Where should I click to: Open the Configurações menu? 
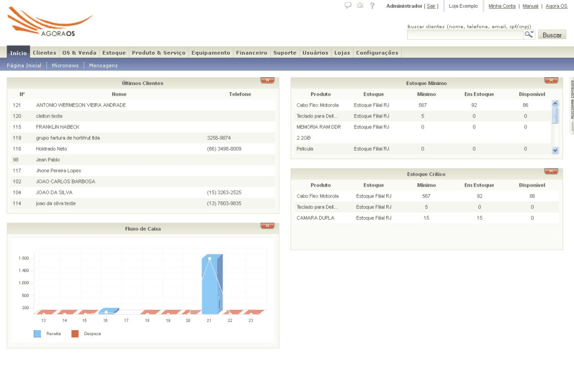377,52
